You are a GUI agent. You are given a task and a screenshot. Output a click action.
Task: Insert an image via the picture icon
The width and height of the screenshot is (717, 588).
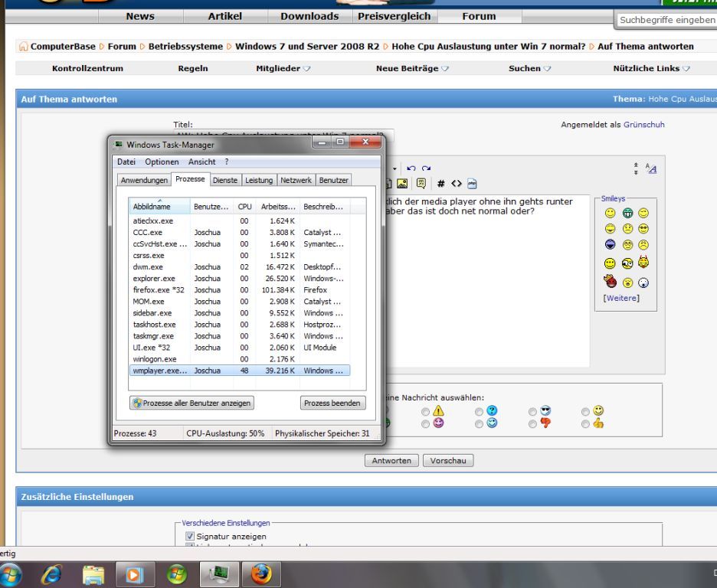click(402, 184)
